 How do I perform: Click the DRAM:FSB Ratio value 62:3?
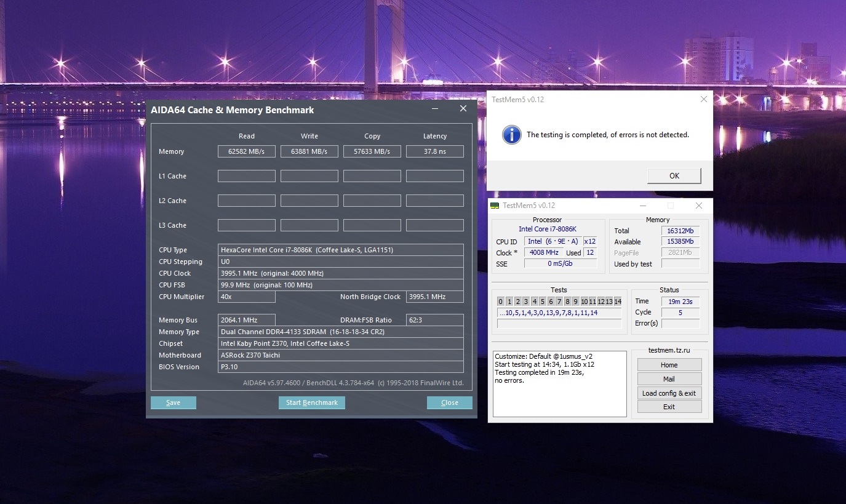(x=435, y=320)
